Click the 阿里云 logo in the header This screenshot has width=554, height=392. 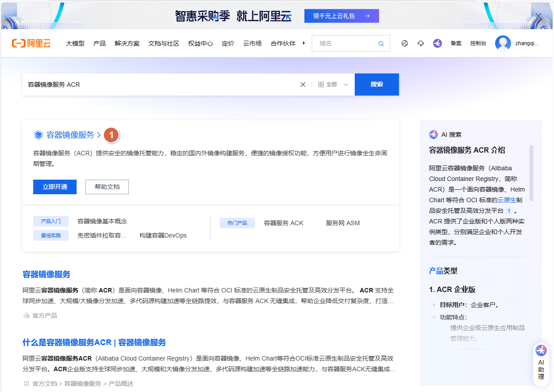pyautogui.click(x=31, y=43)
